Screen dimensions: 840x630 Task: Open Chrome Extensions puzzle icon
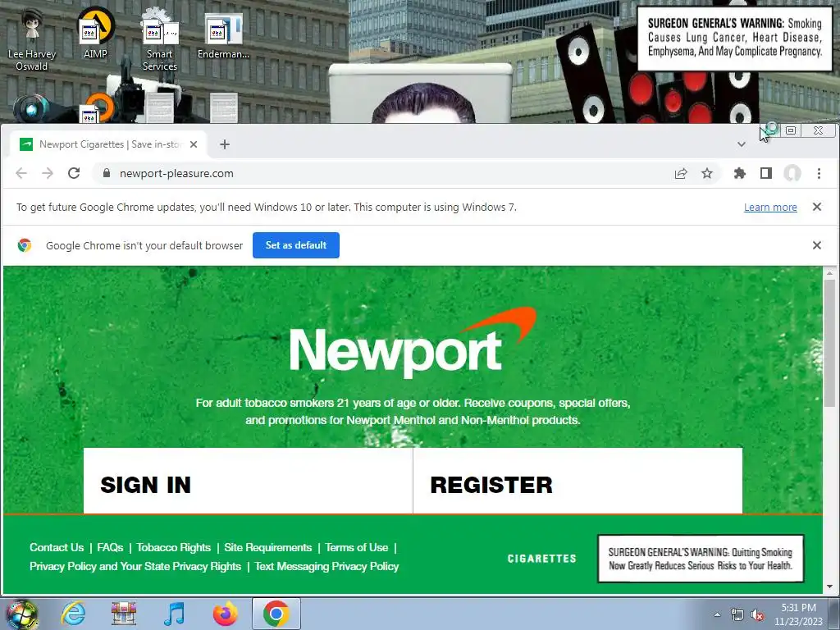(x=740, y=173)
